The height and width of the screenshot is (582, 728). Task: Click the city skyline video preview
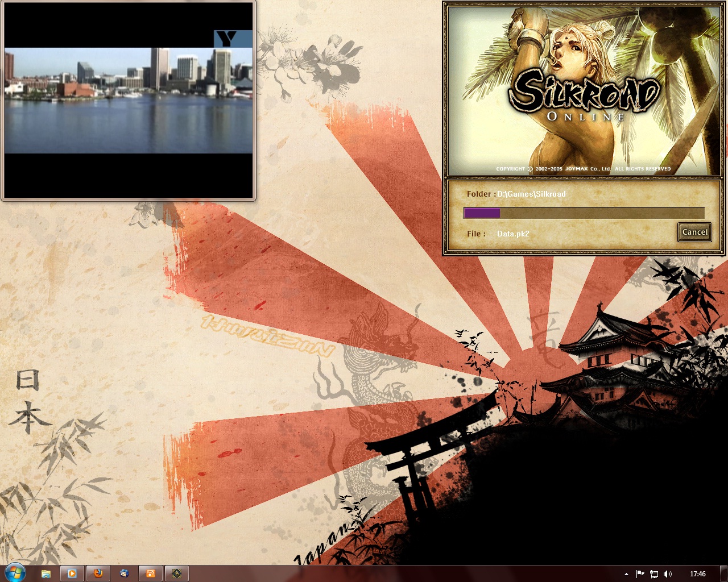tap(128, 101)
